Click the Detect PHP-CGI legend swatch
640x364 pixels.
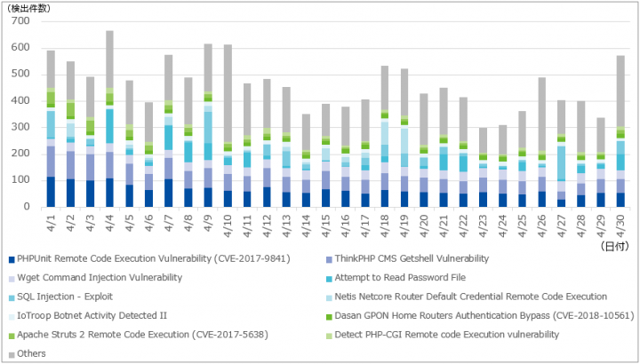330,336
